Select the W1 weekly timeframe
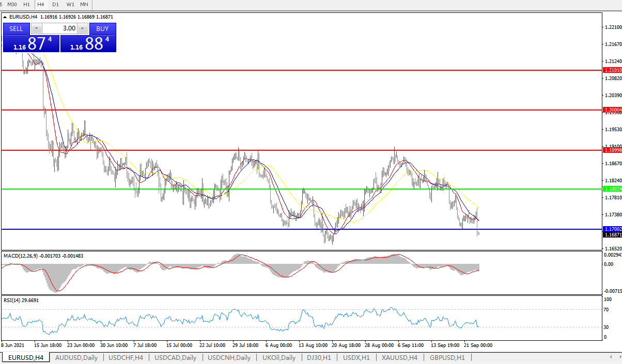This screenshot has height=364, width=622. point(70,4)
